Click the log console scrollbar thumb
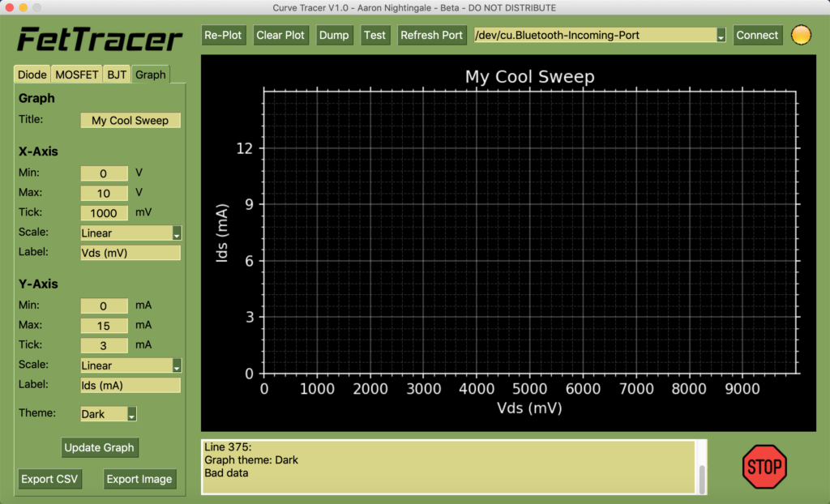Image resolution: width=830 pixels, height=504 pixels. 703,479
